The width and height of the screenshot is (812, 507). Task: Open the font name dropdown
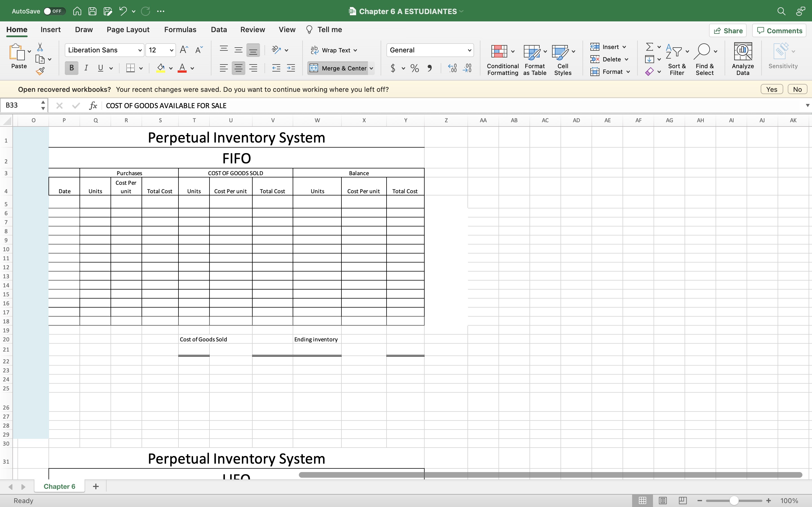pyautogui.click(x=140, y=50)
